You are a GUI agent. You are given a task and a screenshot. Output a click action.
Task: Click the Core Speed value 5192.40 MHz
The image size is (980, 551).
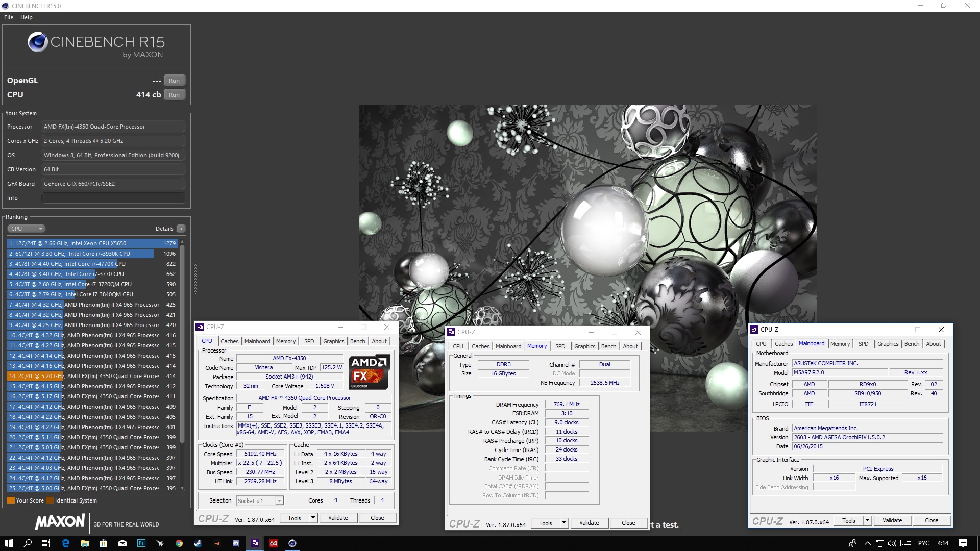(x=260, y=454)
